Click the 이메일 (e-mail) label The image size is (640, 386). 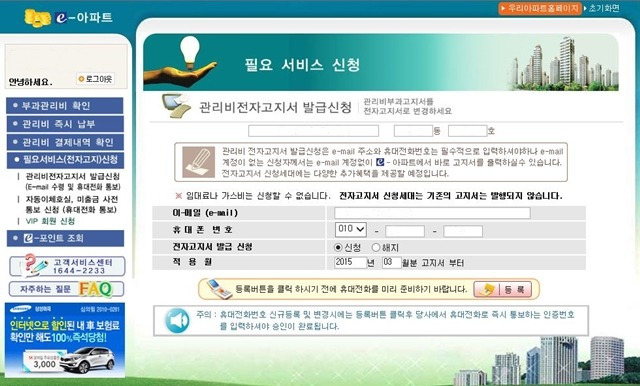pyautogui.click(x=205, y=213)
